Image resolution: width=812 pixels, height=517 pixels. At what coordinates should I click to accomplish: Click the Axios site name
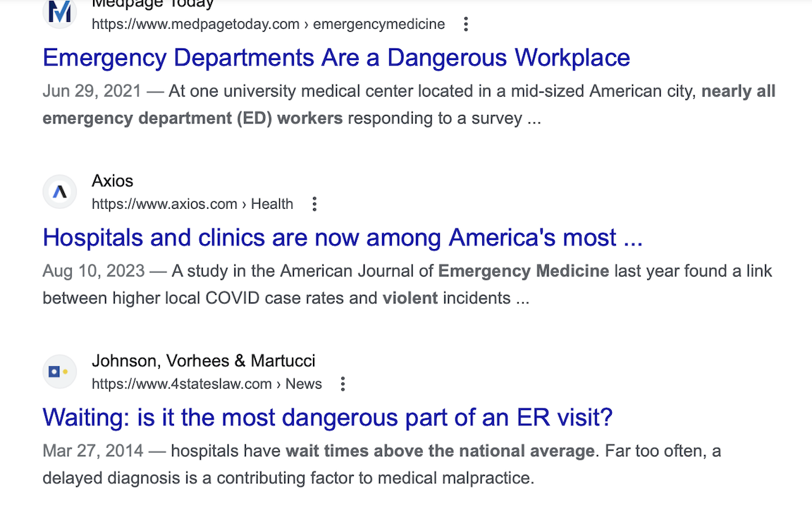112,181
